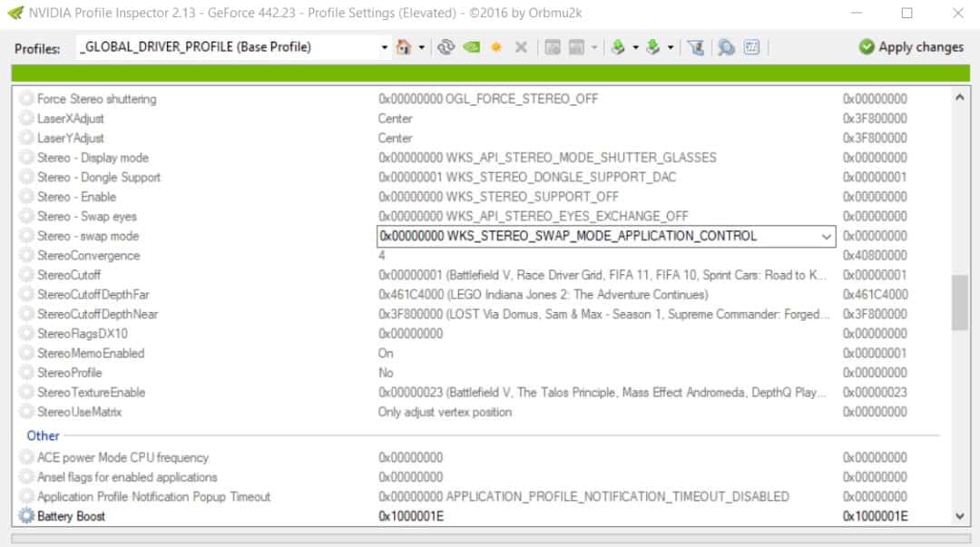
Task: Select the Battery Boost setting name
Action: (72, 516)
